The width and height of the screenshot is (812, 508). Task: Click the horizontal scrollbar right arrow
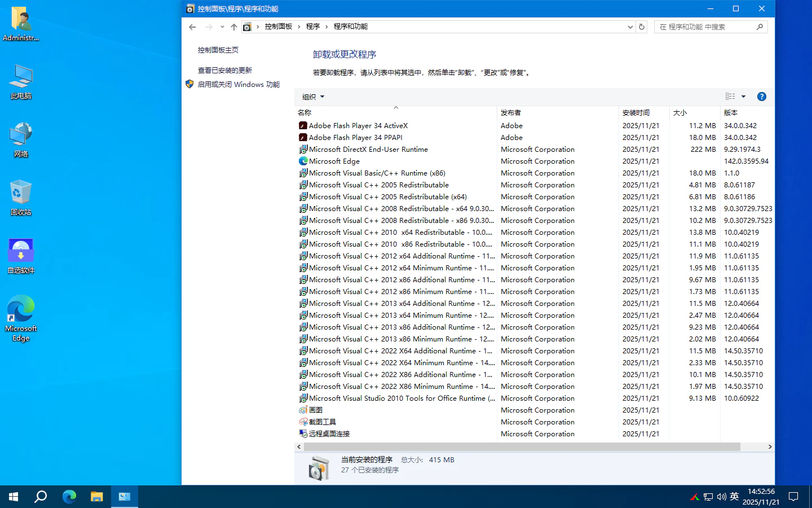[x=770, y=446]
